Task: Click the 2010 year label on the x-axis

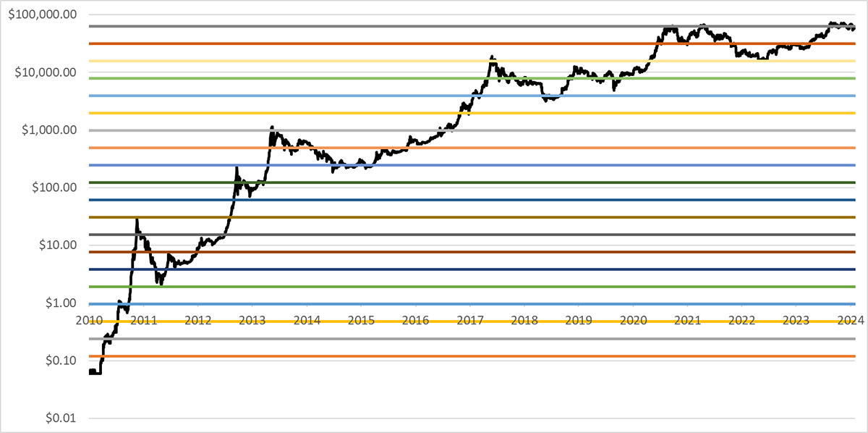Action: pos(89,319)
